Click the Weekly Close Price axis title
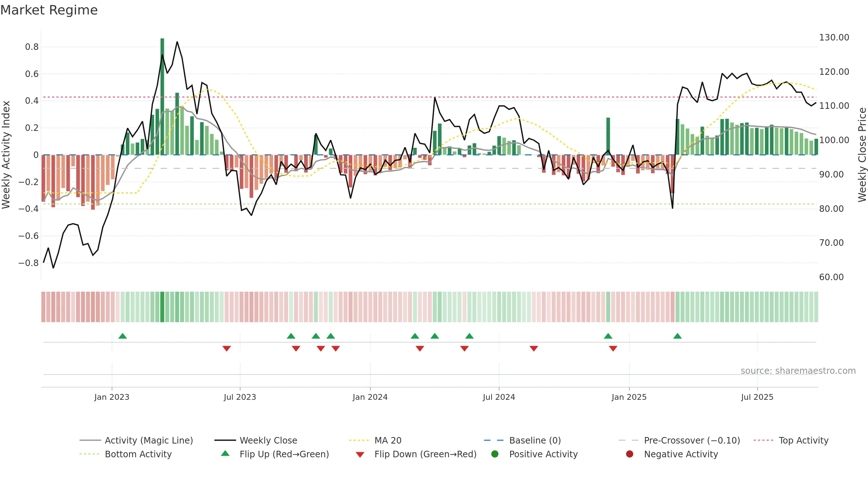 (x=862, y=155)
